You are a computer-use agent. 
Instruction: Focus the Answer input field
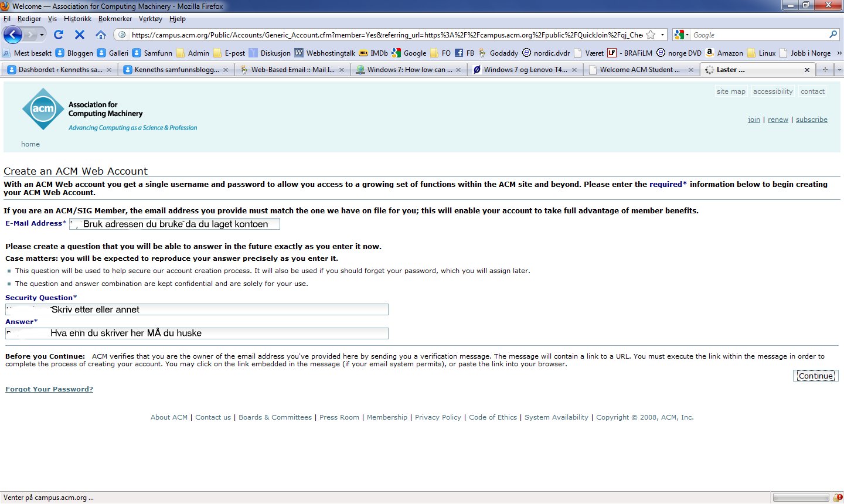(x=197, y=333)
